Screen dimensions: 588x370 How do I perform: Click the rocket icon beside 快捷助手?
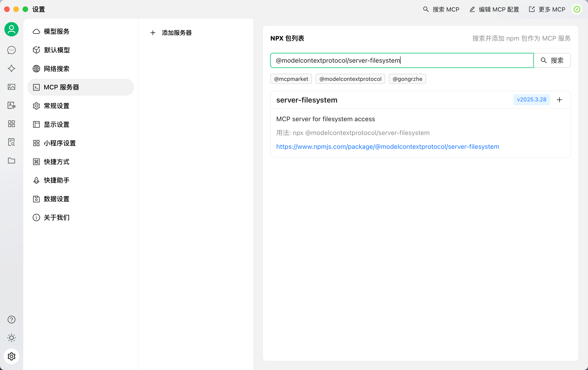tap(36, 180)
